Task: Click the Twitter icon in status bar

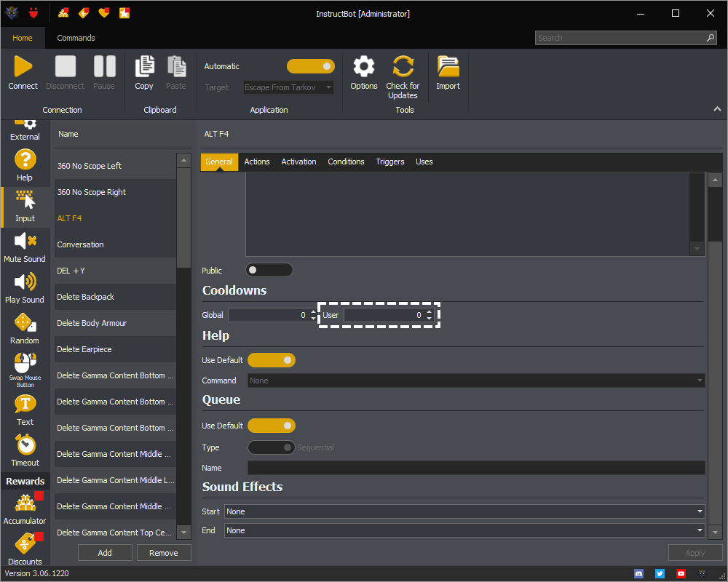Action: (660, 574)
